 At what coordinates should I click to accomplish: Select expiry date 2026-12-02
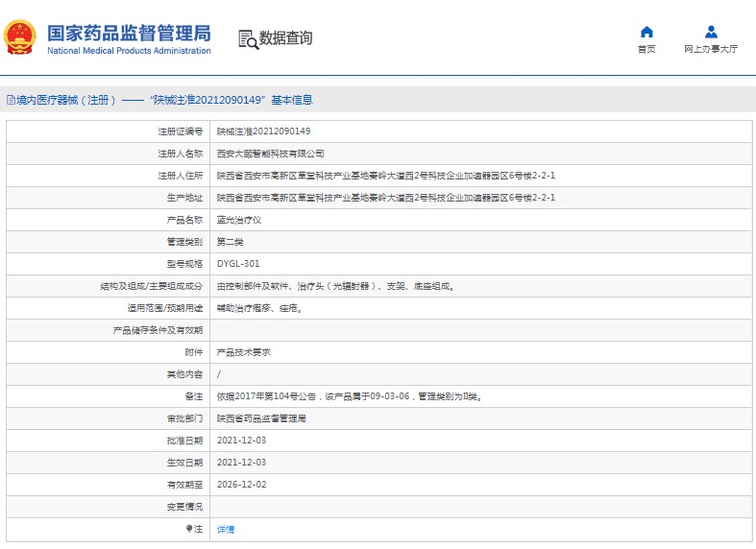coord(241,485)
